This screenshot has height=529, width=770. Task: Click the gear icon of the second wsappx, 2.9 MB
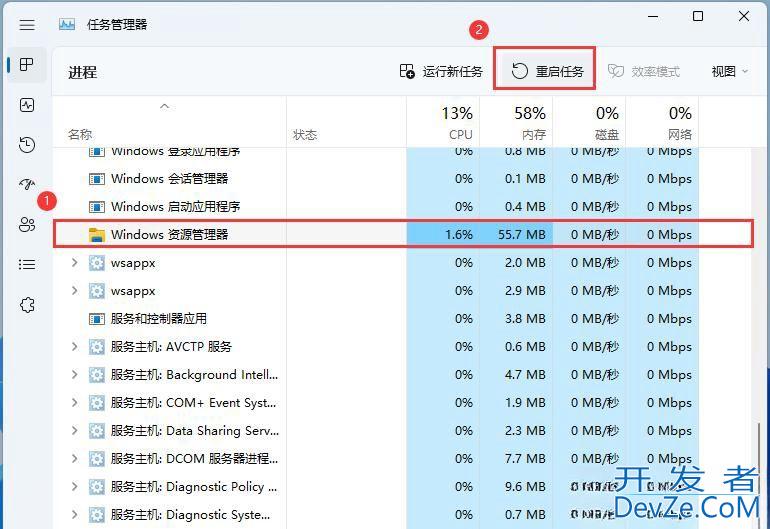pos(97,291)
